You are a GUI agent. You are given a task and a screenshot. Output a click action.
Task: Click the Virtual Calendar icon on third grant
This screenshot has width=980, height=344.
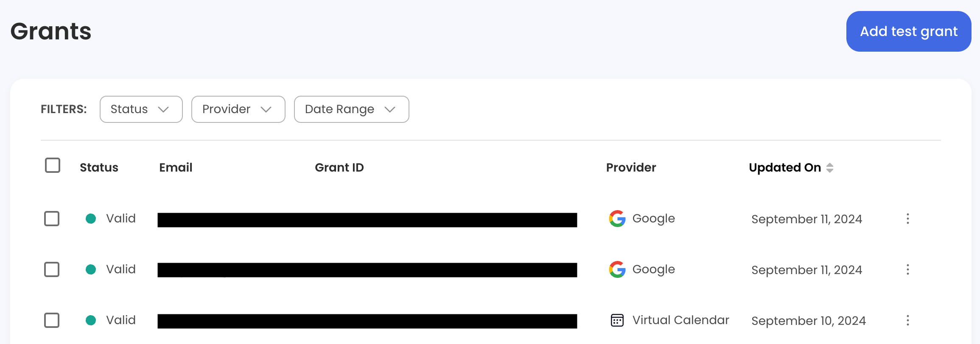(x=617, y=320)
